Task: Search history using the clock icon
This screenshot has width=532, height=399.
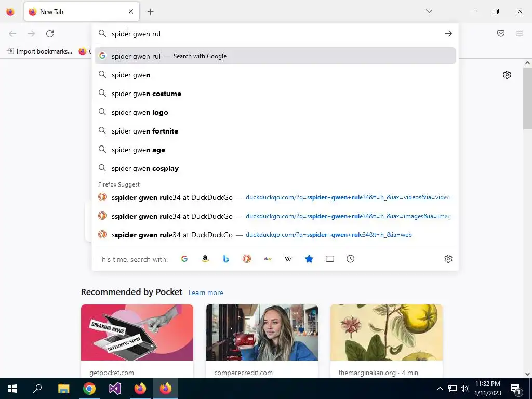Action: [351, 259]
